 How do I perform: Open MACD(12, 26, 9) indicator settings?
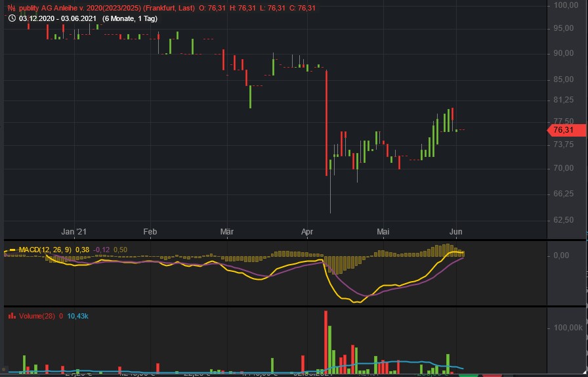(x=45, y=250)
